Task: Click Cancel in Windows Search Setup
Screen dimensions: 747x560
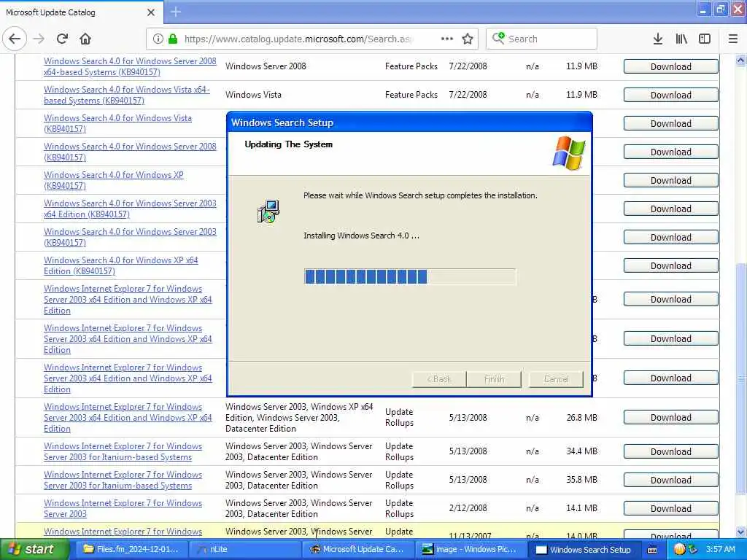Action: pos(556,379)
